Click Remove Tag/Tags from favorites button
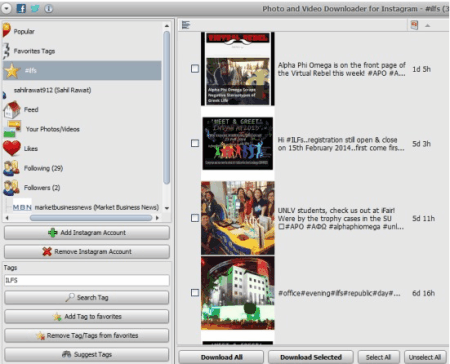This screenshot has height=364, width=450. [87, 336]
